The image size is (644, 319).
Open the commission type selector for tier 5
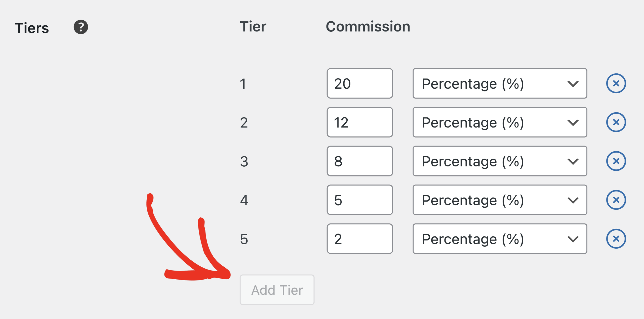click(499, 239)
